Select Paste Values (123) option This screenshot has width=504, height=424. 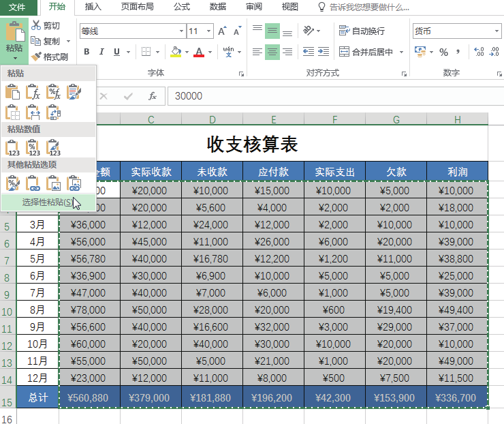(x=13, y=147)
